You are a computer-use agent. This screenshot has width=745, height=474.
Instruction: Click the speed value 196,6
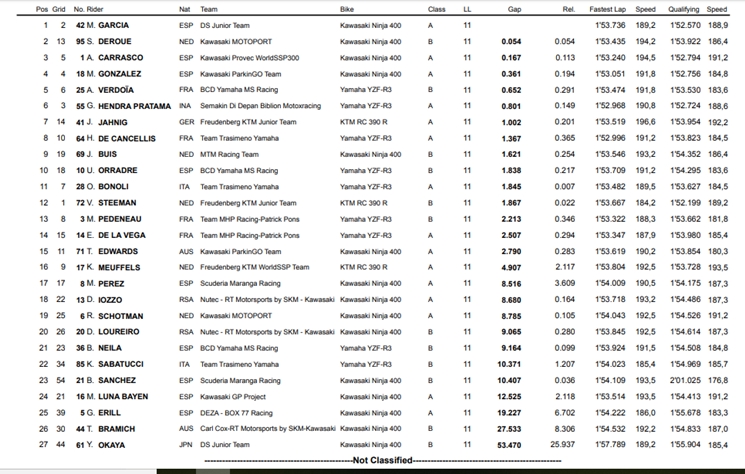(646, 122)
